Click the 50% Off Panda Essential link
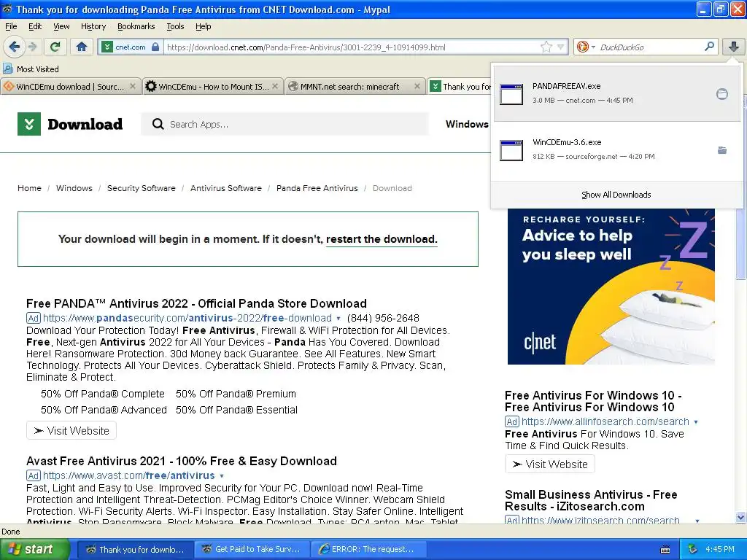The image size is (747, 560). pyautogui.click(x=236, y=410)
